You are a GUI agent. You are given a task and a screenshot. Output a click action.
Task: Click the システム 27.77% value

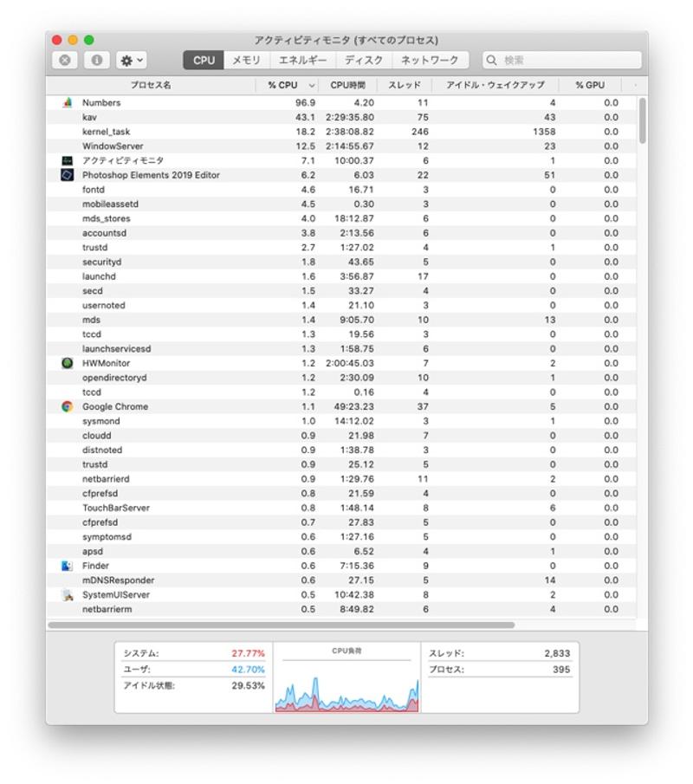tap(248, 653)
